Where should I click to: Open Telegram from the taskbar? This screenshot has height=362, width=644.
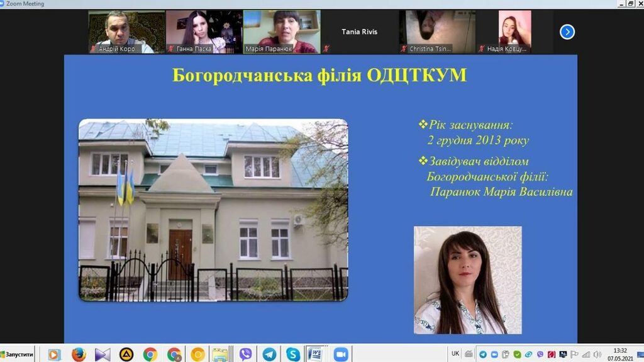(x=269, y=354)
